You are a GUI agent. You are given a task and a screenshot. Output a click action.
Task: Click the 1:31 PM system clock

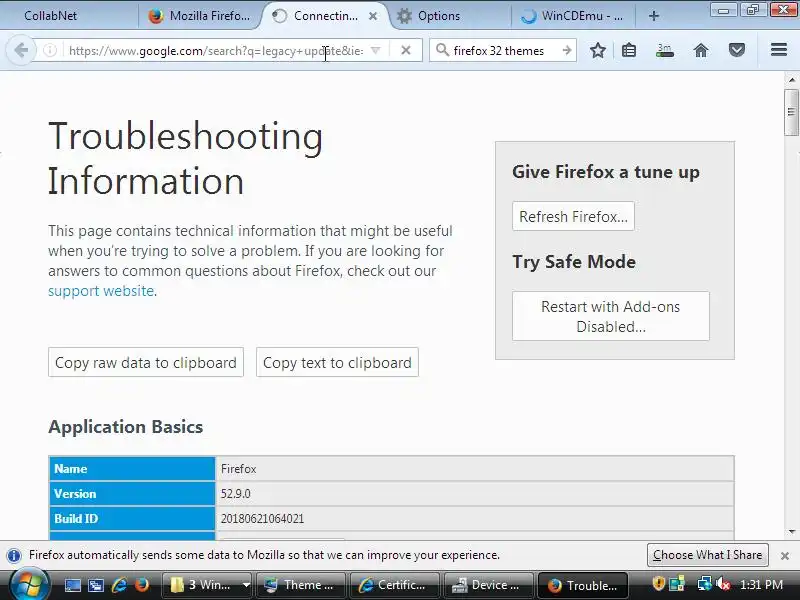(761, 585)
